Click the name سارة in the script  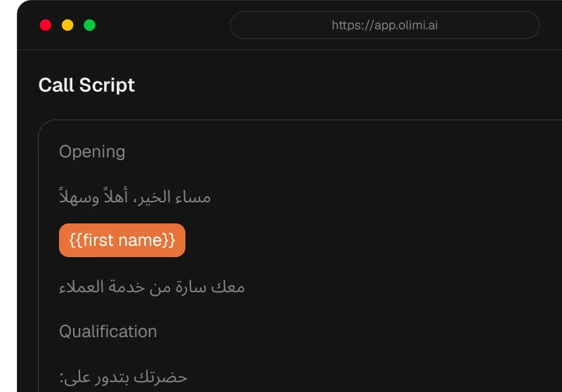tap(191, 287)
